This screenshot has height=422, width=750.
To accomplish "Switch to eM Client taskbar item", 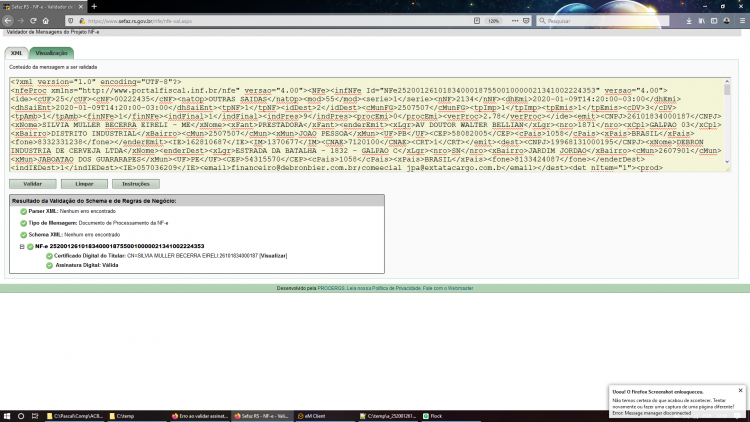I will click(x=325, y=416).
